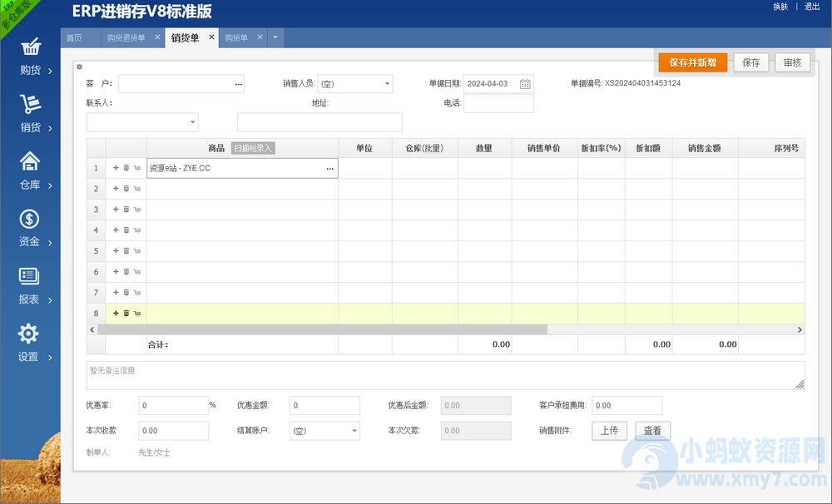The width and height of the screenshot is (832, 504).
Task: Click 退出 to log out
Action: pyautogui.click(x=812, y=7)
